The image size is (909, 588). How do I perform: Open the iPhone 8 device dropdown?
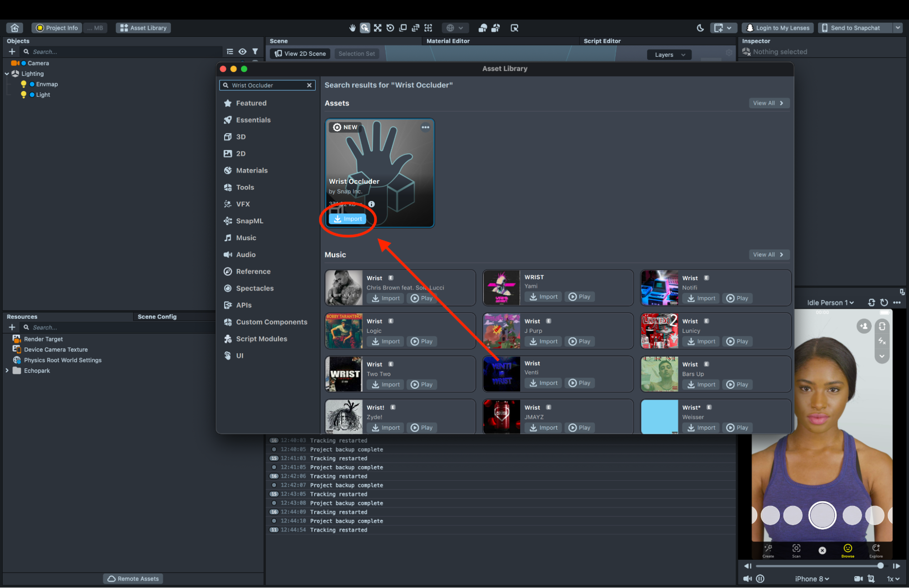[812, 578]
